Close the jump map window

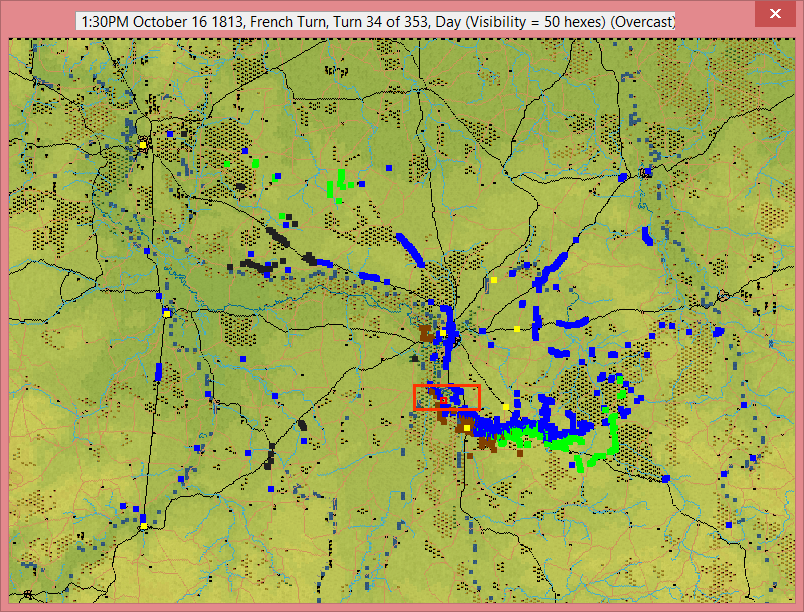point(775,14)
